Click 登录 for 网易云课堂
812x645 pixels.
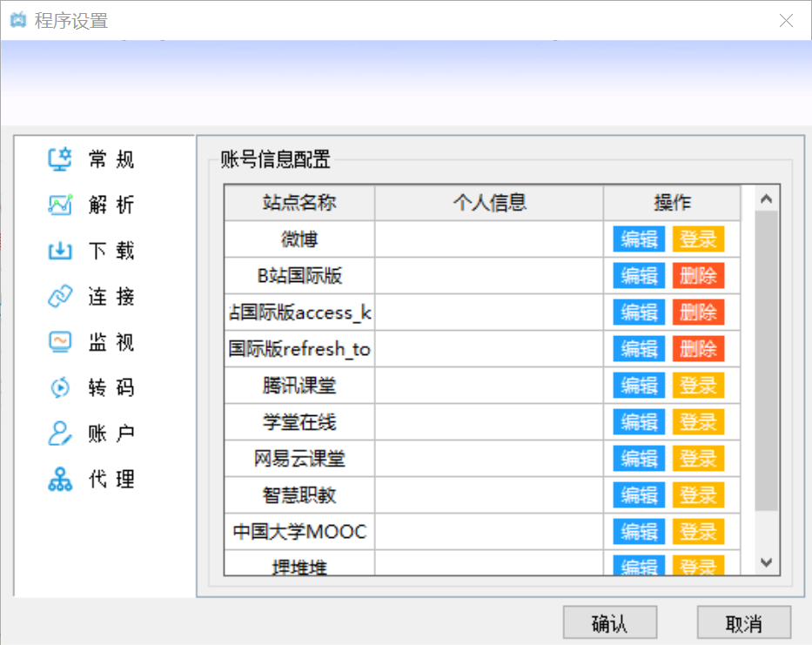point(698,459)
